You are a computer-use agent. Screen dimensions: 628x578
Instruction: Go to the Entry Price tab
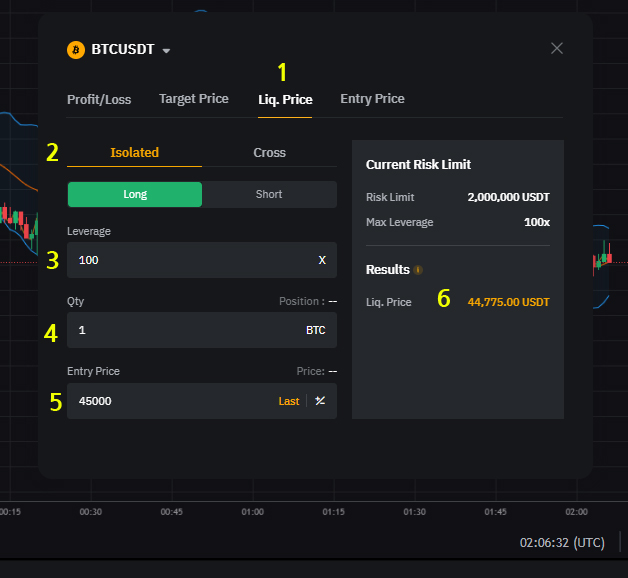tap(372, 99)
